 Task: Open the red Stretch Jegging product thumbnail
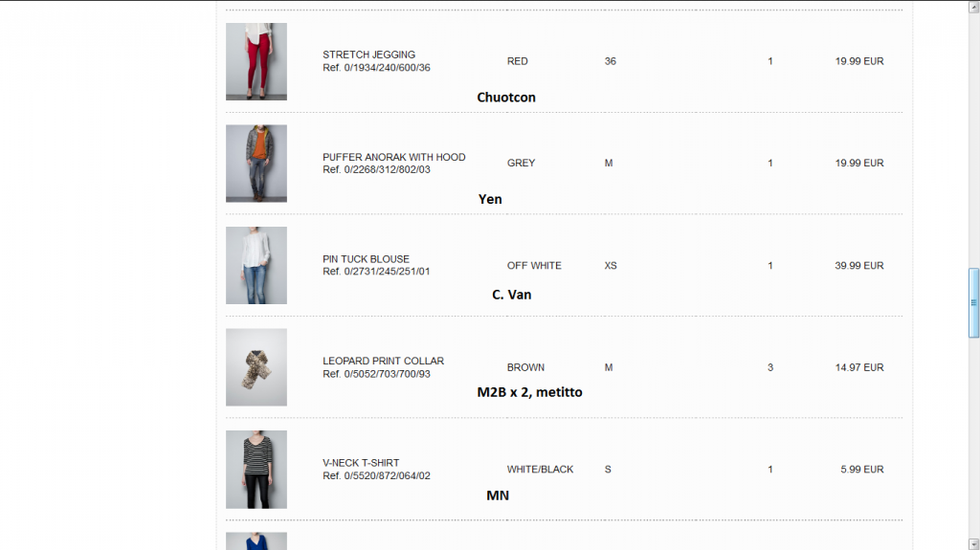pyautogui.click(x=256, y=61)
